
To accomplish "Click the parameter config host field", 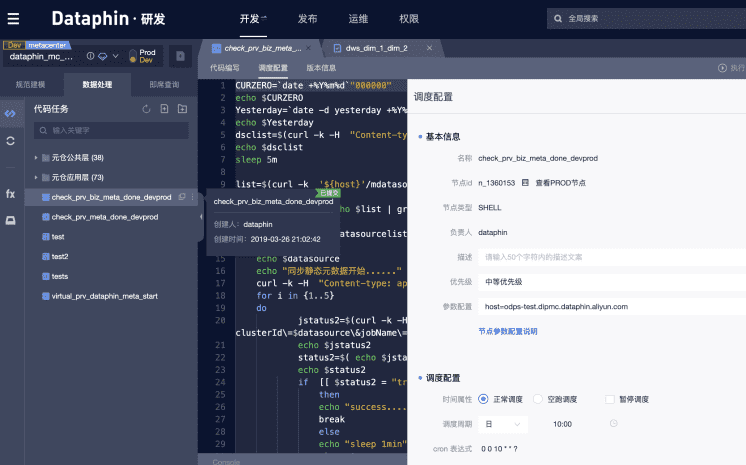I will pos(612,307).
